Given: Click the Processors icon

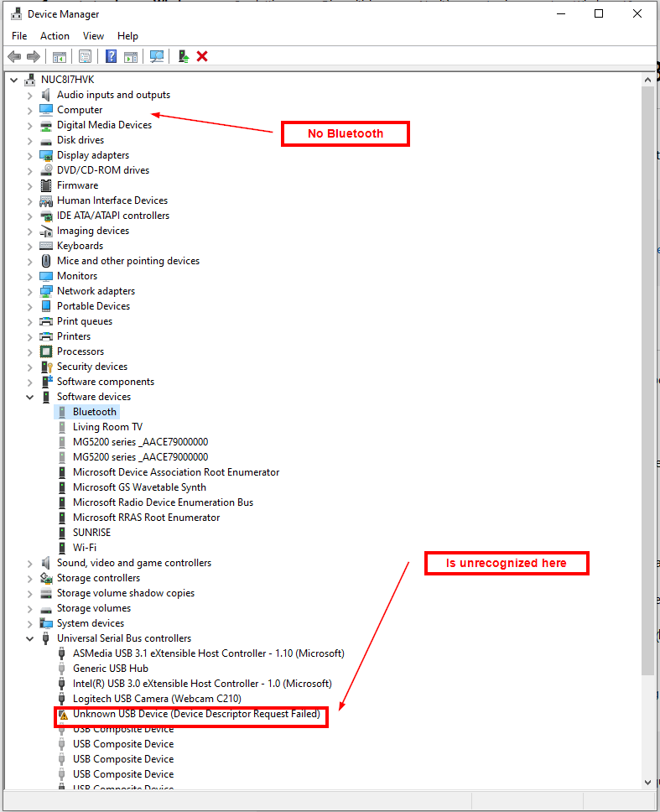Looking at the screenshot, I should point(46,351).
